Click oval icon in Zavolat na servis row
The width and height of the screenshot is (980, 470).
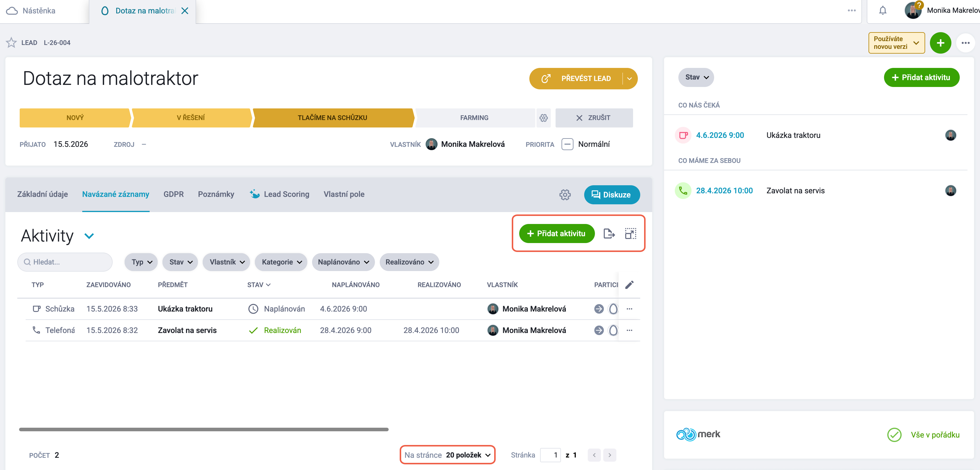click(x=613, y=330)
